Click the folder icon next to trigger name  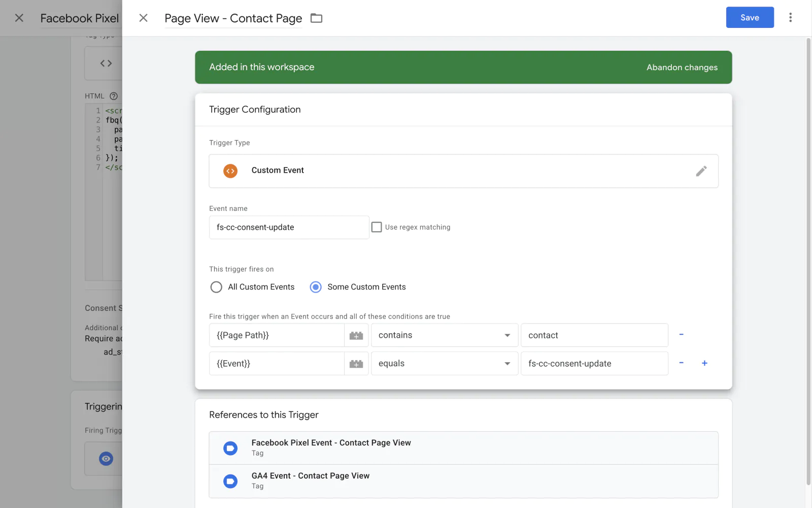tap(316, 18)
